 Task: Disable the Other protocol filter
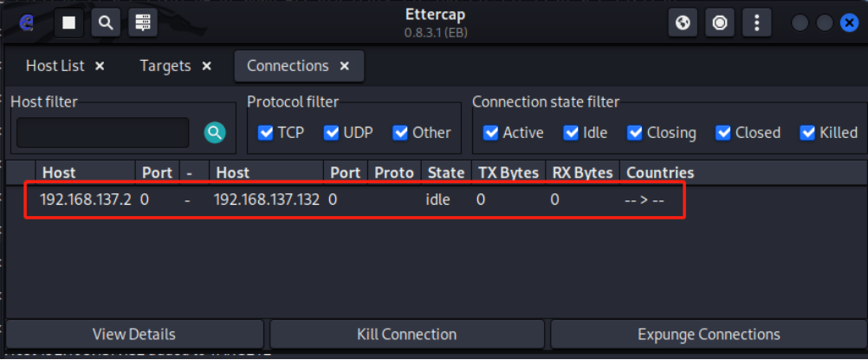(400, 133)
